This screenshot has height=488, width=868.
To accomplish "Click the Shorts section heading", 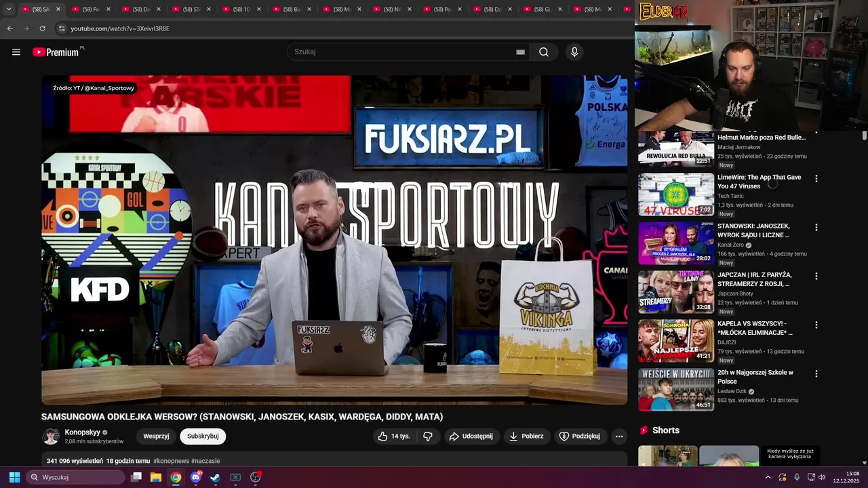I will coord(666,430).
